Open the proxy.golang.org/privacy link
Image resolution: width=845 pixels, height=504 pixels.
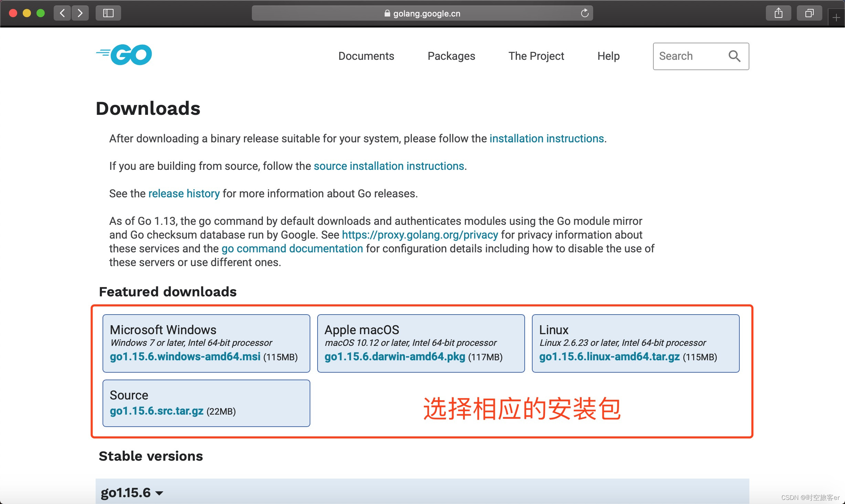[420, 235]
